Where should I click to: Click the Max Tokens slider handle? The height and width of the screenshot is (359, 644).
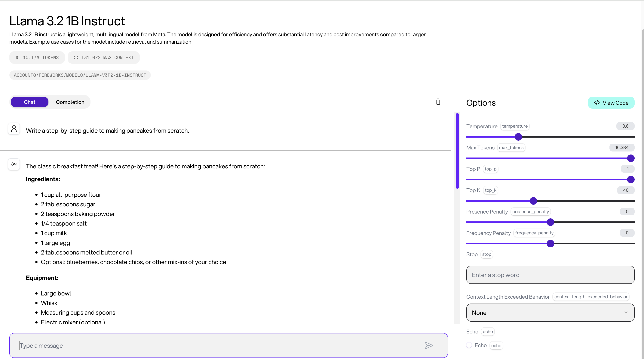point(630,158)
